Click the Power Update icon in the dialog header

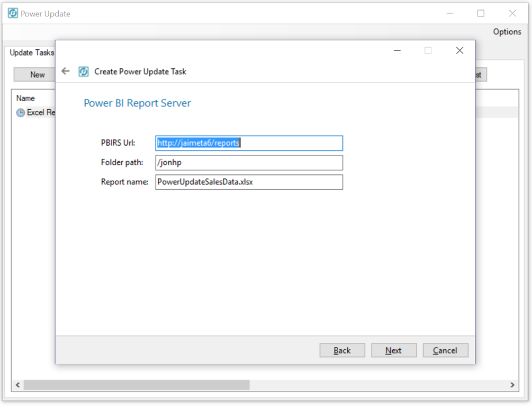pyautogui.click(x=84, y=72)
